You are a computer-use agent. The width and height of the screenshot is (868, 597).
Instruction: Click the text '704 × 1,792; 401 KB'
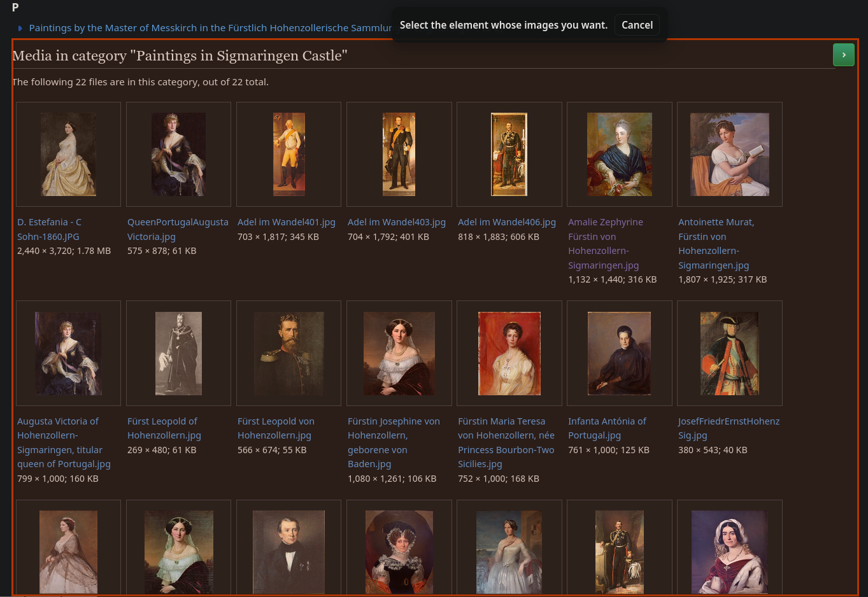point(388,237)
